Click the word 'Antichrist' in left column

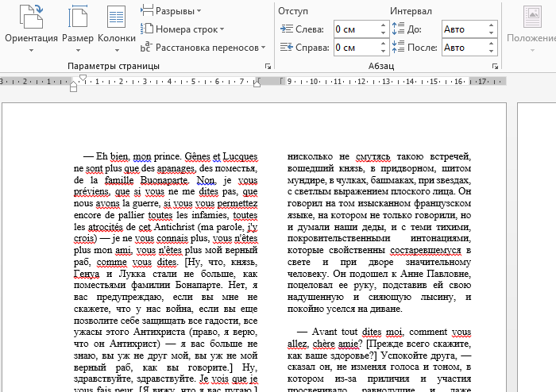coord(175,227)
